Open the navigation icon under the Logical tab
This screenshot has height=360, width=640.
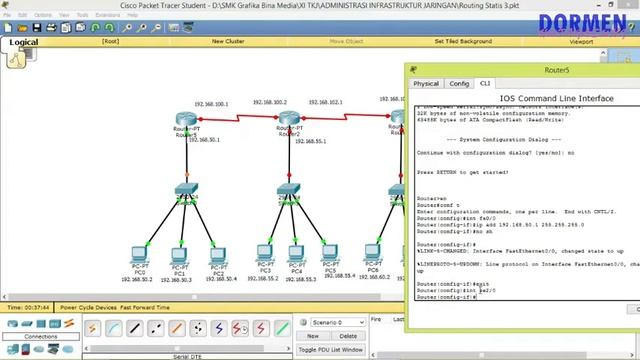pos(16,60)
